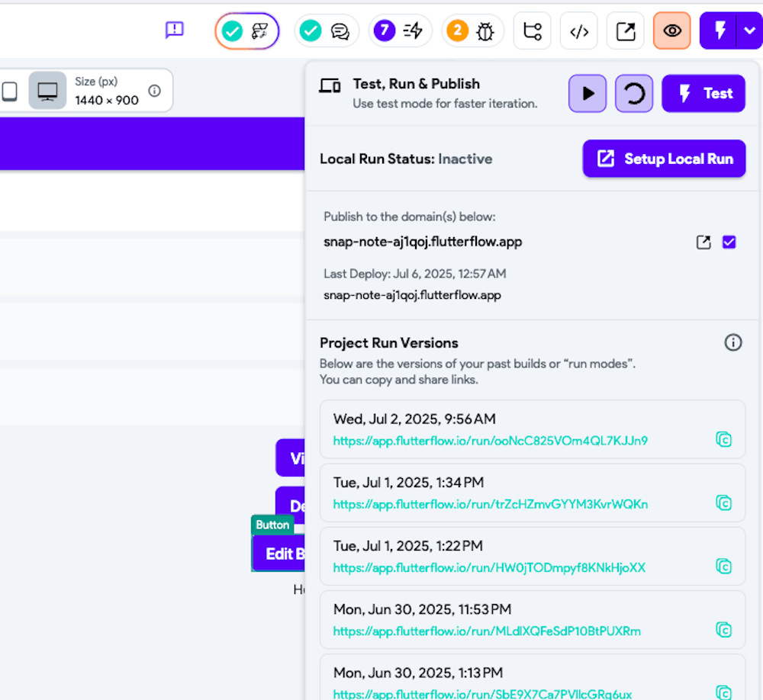This screenshot has width=763, height=700.
Task: Click the snap-note domain name under Publish
Action: click(x=423, y=242)
